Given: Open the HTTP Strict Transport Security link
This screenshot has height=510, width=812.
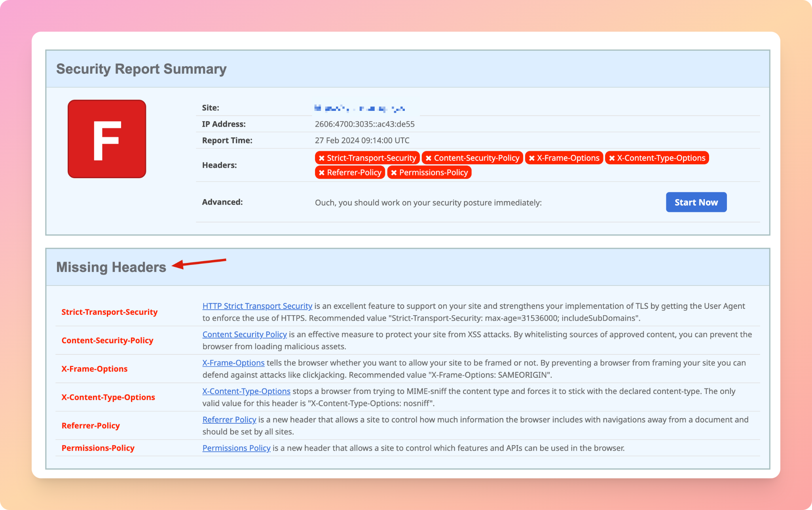Looking at the screenshot, I should pyautogui.click(x=257, y=306).
